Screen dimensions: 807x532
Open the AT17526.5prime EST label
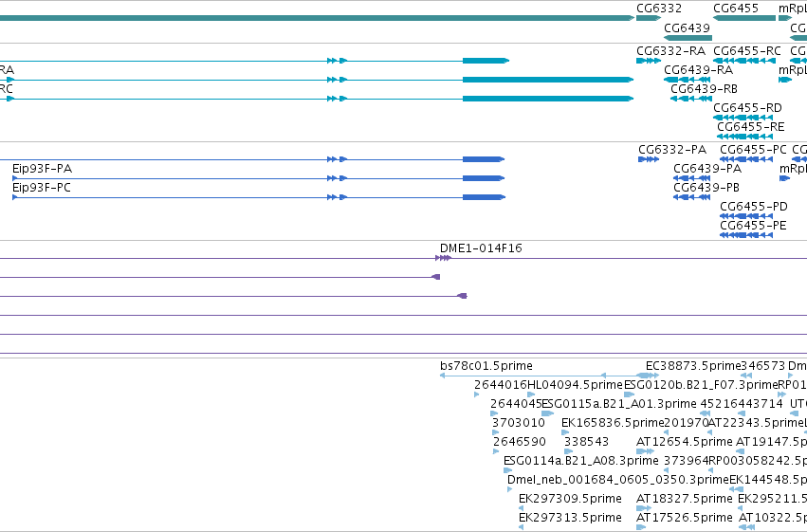684,518
